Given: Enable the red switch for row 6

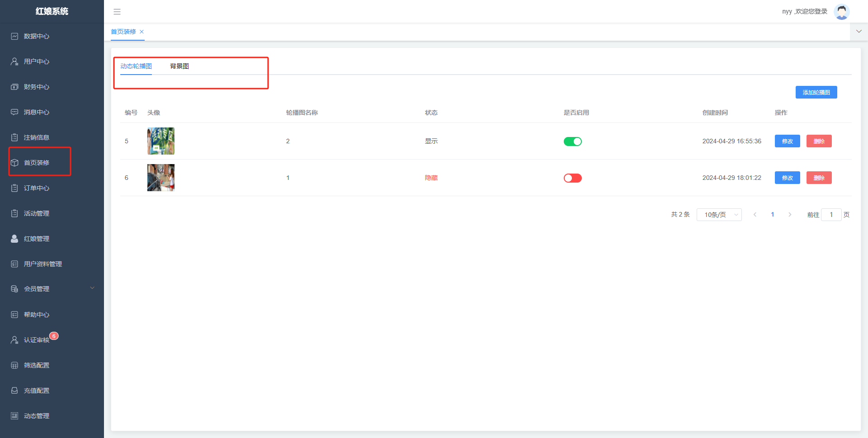Looking at the screenshot, I should (x=572, y=178).
